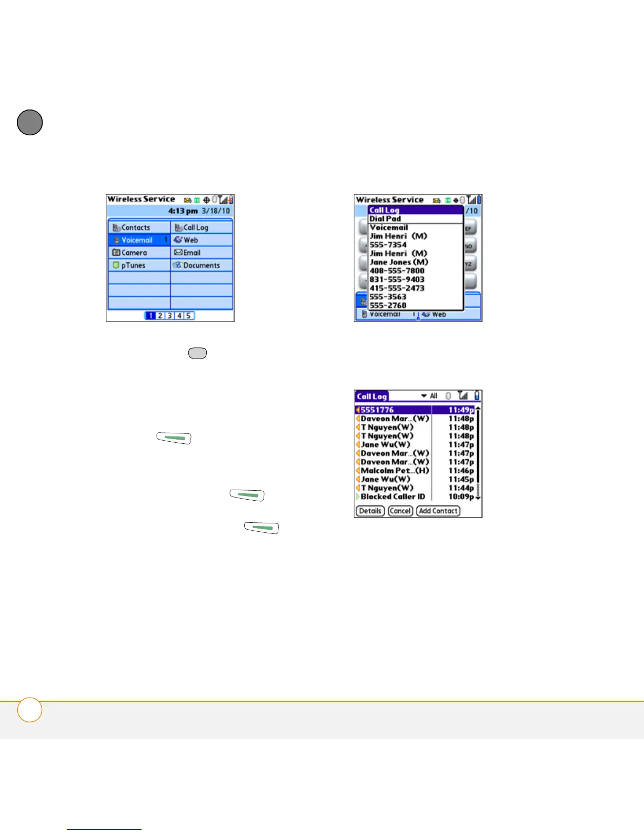Open the Camera favorite button
The image size is (644, 834).
coord(139,253)
